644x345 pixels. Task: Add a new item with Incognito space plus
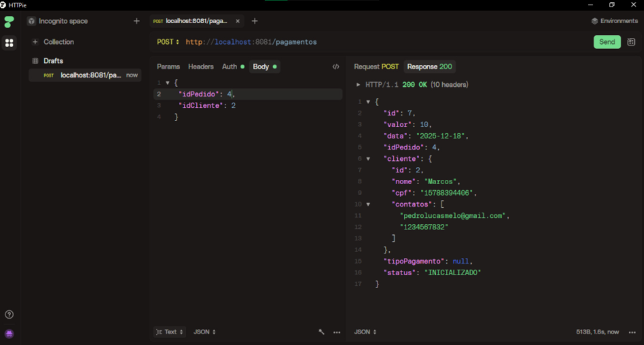pos(136,21)
